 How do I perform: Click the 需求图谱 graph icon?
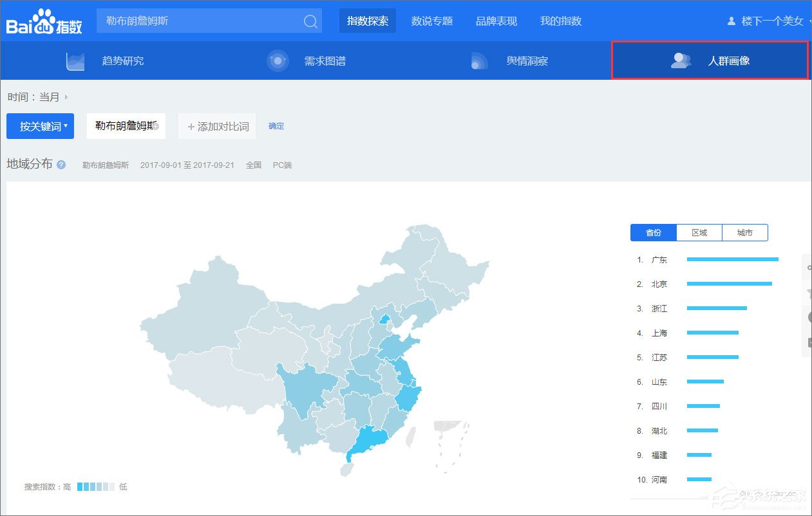(x=278, y=60)
